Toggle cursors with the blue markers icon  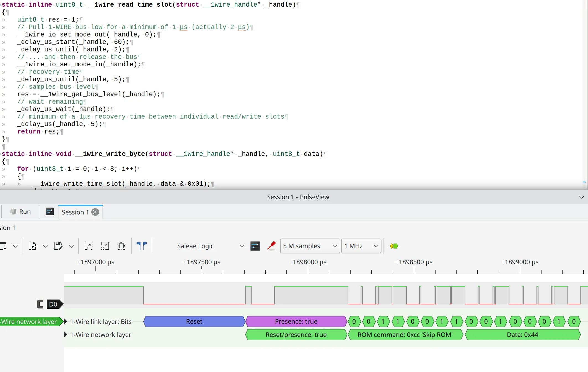[142, 246]
